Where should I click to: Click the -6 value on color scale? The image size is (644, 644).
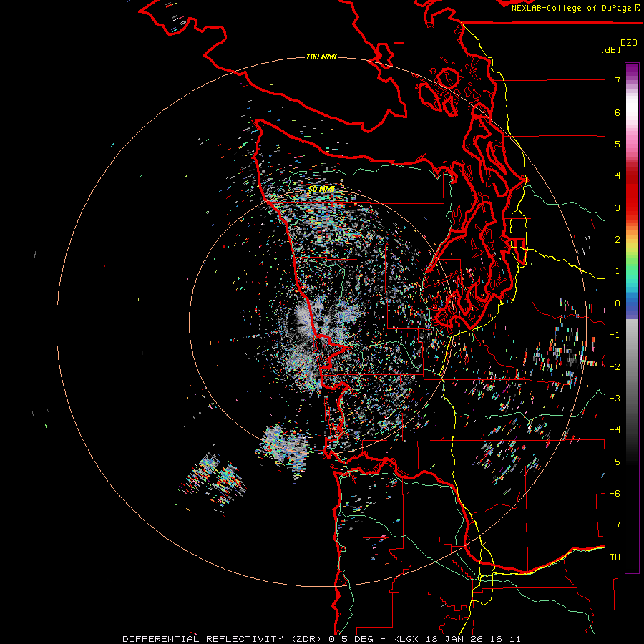(615, 494)
